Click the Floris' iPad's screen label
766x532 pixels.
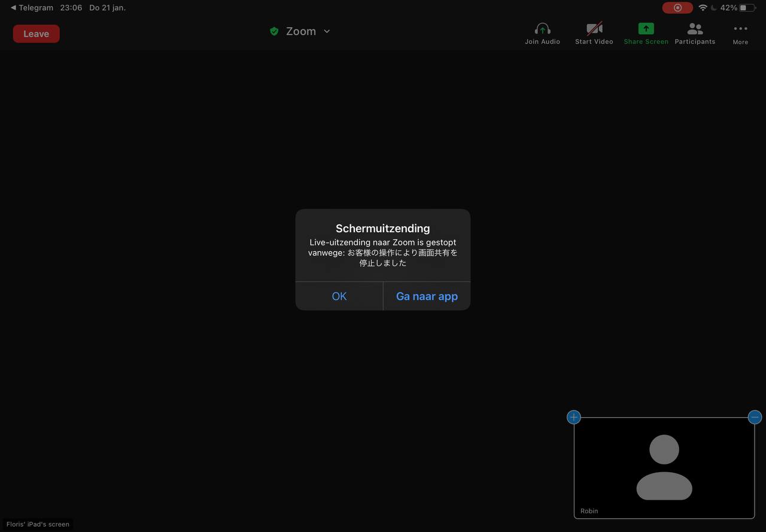coord(38,524)
